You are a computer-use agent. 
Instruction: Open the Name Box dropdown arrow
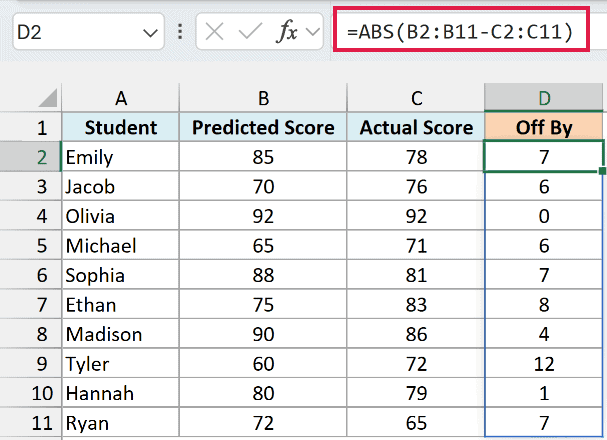point(150,33)
